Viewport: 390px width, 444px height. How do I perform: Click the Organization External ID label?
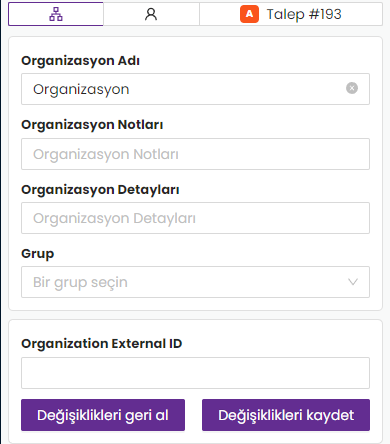(x=102, y=344)
